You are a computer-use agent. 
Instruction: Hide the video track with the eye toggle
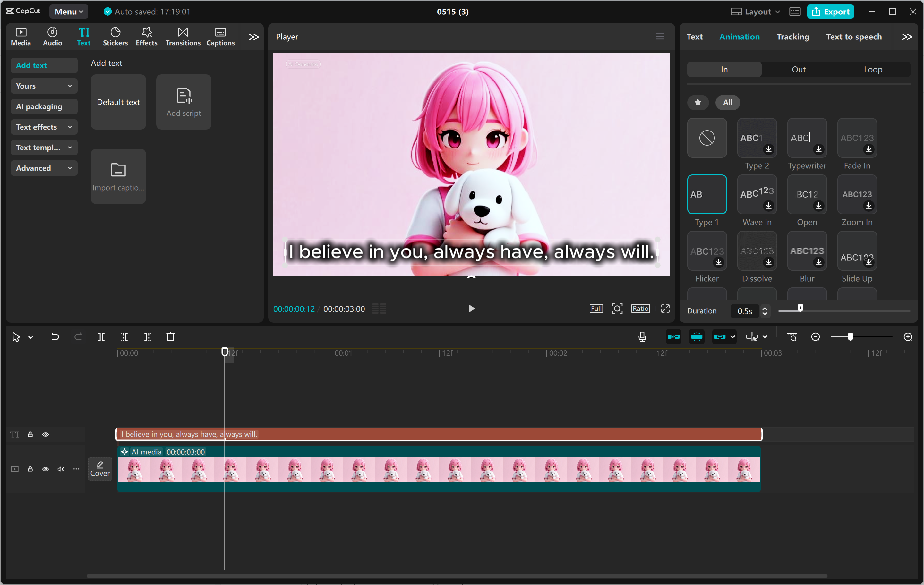(46, 469)
